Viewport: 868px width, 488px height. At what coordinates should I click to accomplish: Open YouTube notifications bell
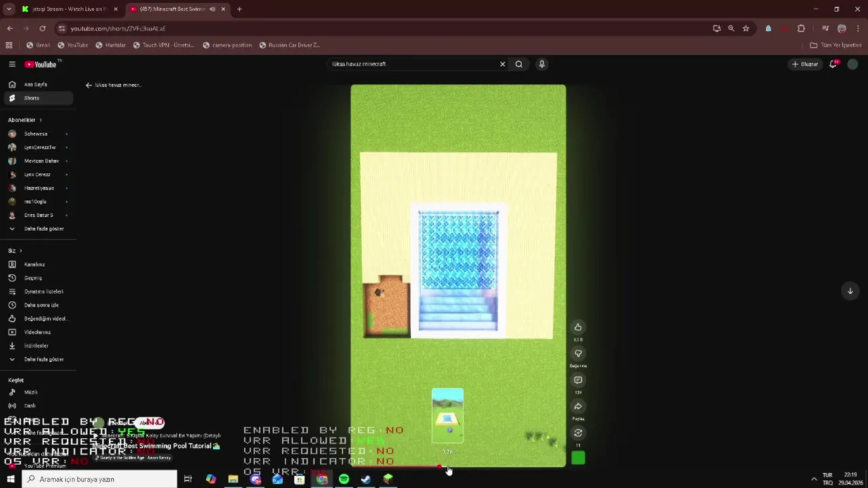[x=833, y=64]
